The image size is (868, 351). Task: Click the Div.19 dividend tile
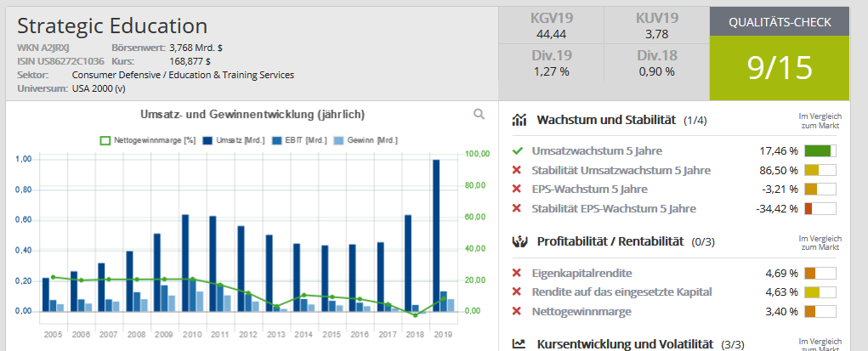pyautogui.click(x=552, y=63)
